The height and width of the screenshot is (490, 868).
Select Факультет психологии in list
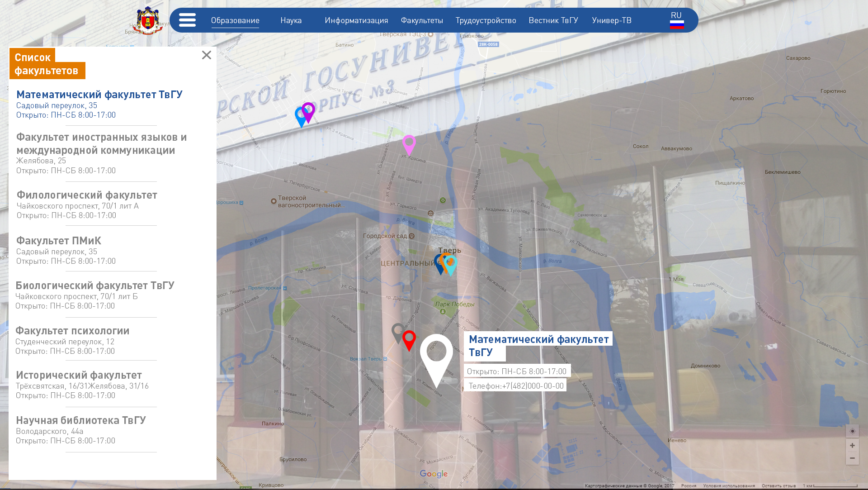(x=72, y=330)
